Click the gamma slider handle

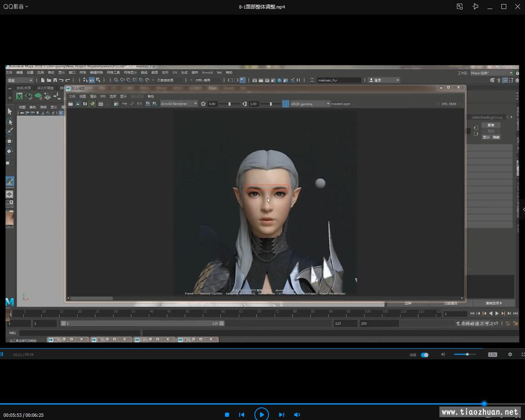(271, 104)
